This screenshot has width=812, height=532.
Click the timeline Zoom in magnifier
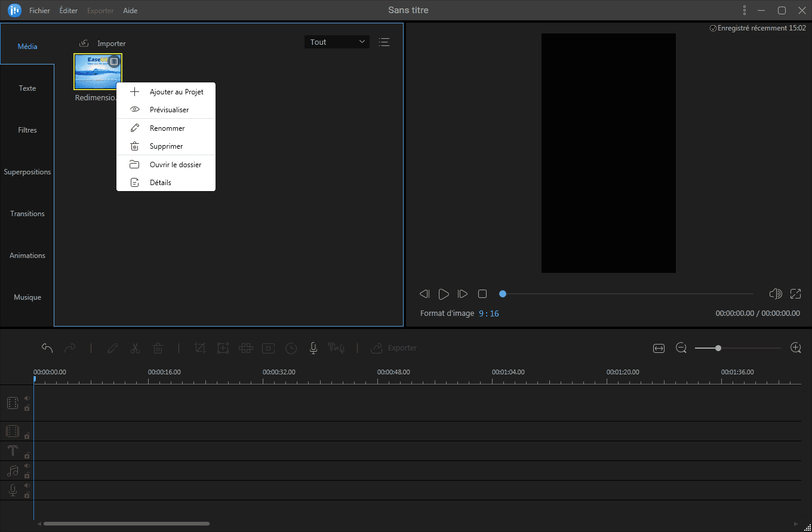pos(795,348)
